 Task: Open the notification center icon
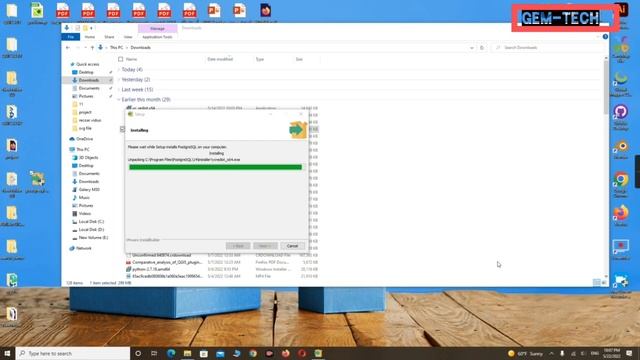[629, 353]
